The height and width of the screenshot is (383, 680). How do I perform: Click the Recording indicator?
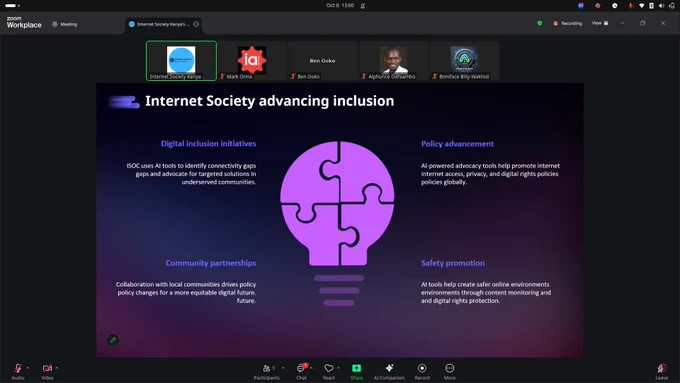567,23
